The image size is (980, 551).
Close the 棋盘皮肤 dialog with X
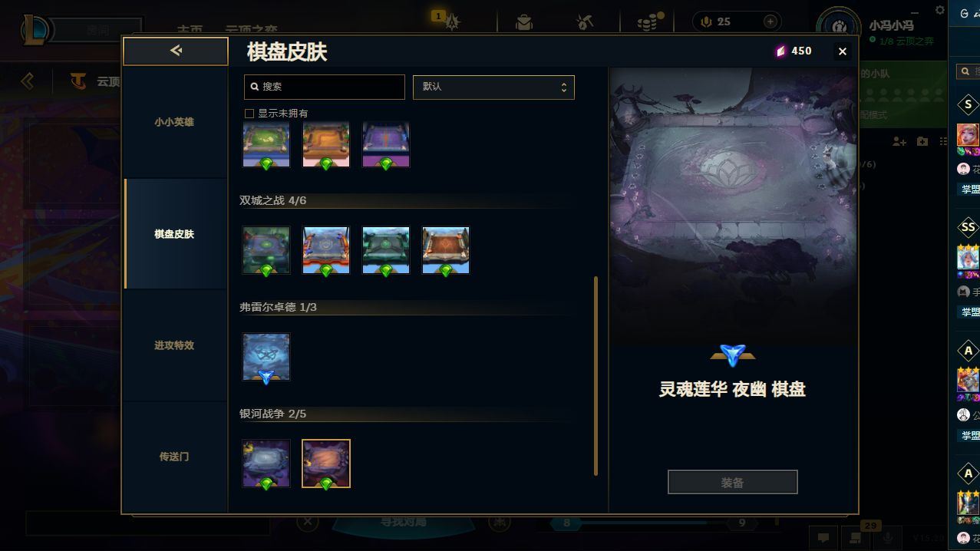tap(843, 51)
